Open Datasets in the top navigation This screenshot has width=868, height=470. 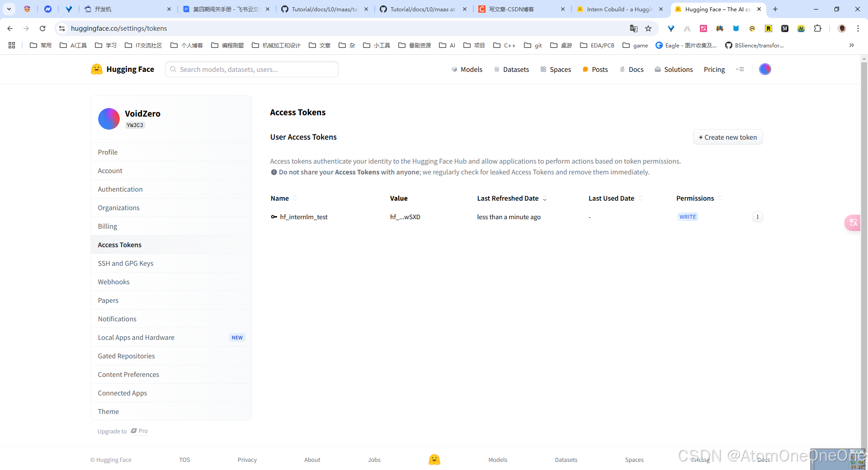coord(511,69)
